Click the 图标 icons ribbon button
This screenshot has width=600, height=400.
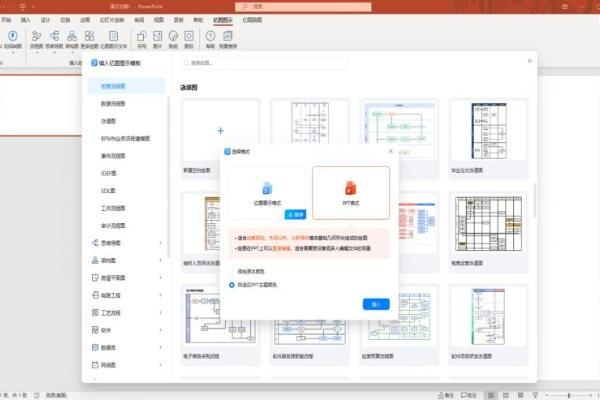pyautogui.click(x=189, y=36)
